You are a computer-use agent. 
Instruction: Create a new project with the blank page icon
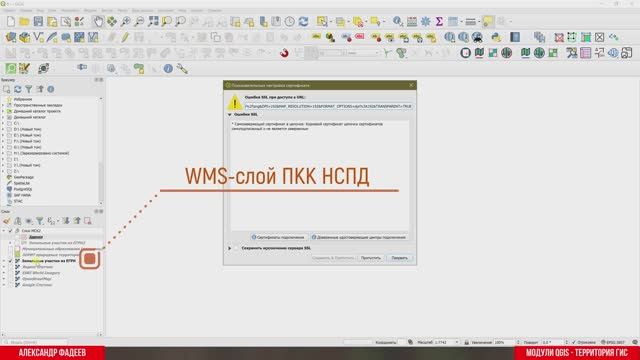click(11, 22)
